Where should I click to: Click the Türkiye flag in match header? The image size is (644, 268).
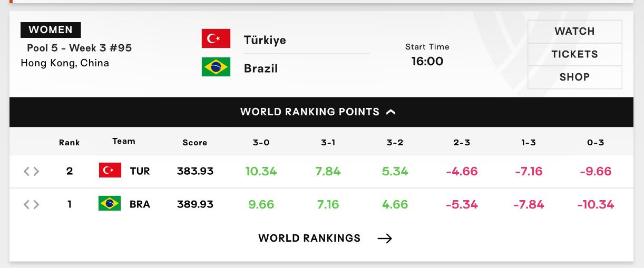coord(216,38)
